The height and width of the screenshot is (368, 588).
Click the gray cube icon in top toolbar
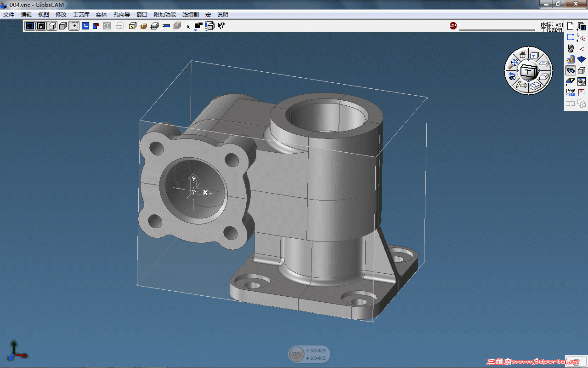click(63, 26)
